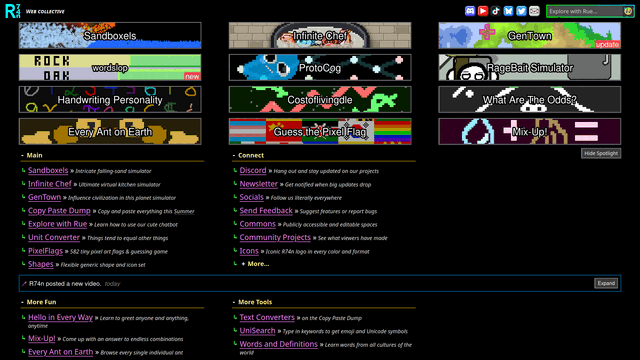The image size is (640, 360).
Task: Click the 'R74n posted a new video.' text
Action: (x=65, y=284)
